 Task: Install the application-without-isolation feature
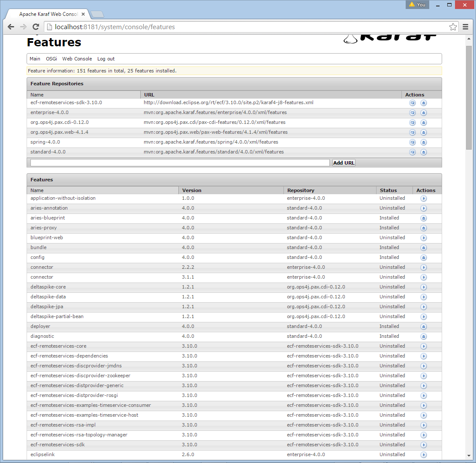pyautogui.click(x=424, y=198)
